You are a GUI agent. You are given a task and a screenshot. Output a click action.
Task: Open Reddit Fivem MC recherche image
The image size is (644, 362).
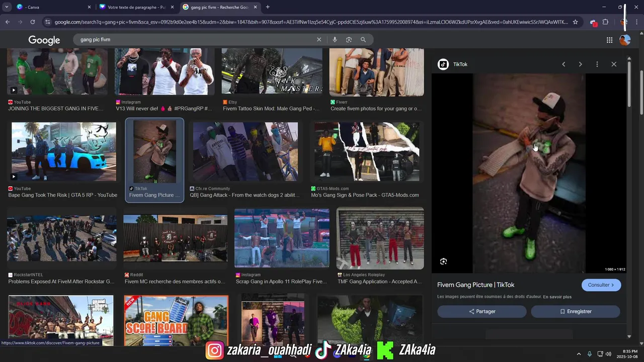[175, 238]
